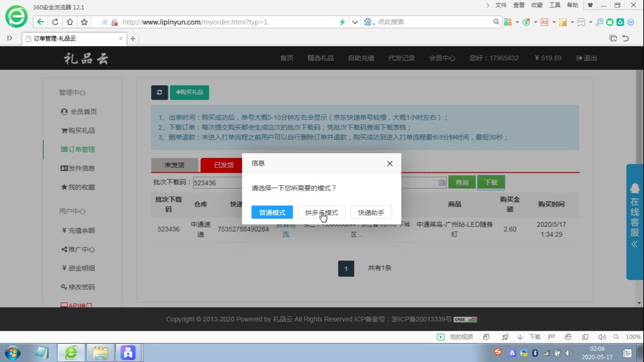Screen dimensions: 644x362
Task: Expand dropdown next to extensions grid icon
Action: tap(517, 22)
